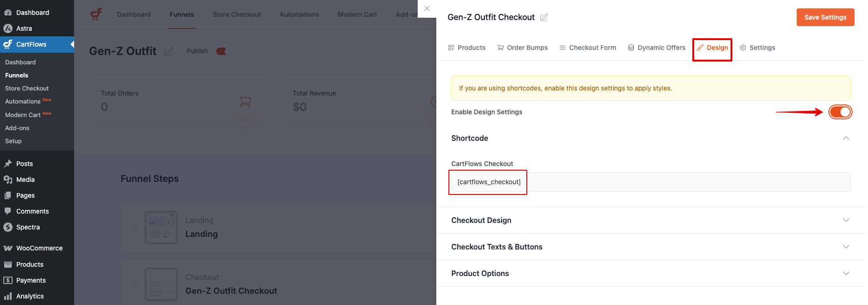Click the Landing funnel step title
The width and height of the screenshot is (868, 305).
[x=201, y=234]
